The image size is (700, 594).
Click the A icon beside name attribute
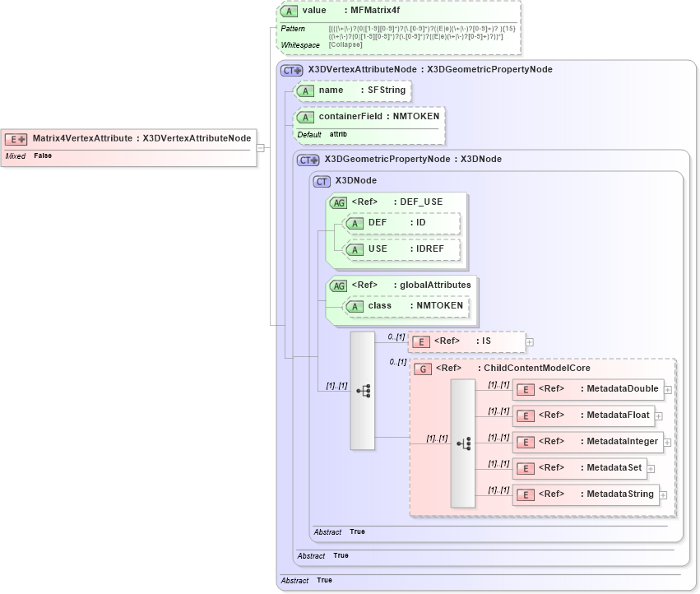305,90
